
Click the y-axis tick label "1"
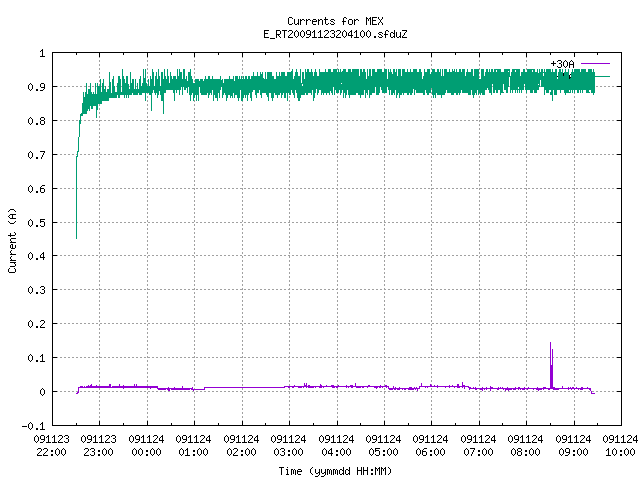(x=42, y=53)
